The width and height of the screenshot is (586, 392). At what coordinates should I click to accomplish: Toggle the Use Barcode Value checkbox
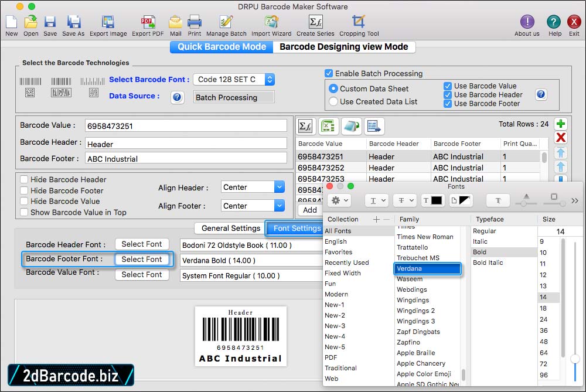[x=447, y=86]
